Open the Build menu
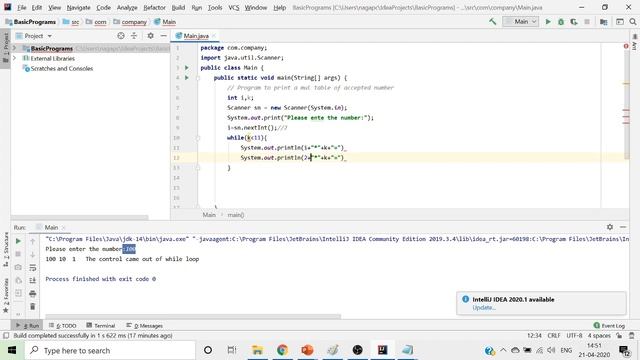The image size is (640, 360). pyautogui.click(x=178, y=7)
